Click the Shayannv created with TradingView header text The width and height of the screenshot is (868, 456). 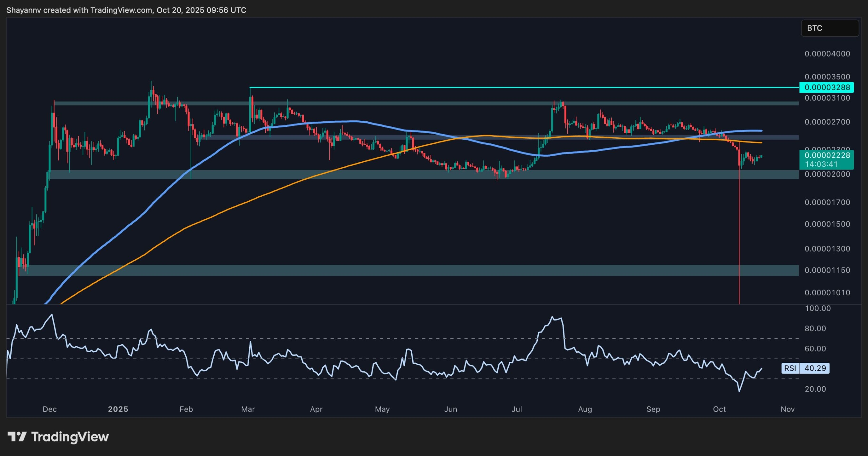pos(126,10)
